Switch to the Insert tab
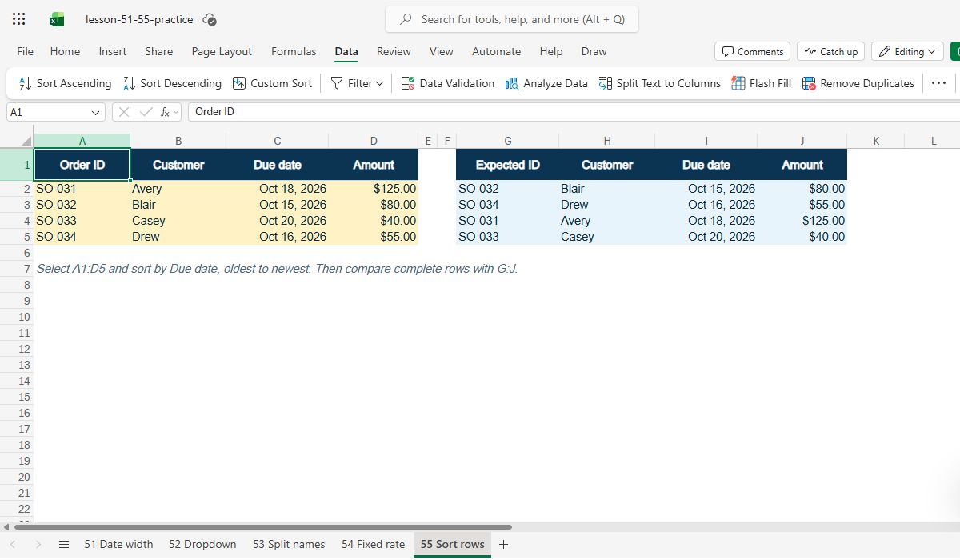The width and height of the screenshot is (960, 560). tap(113, 51)
